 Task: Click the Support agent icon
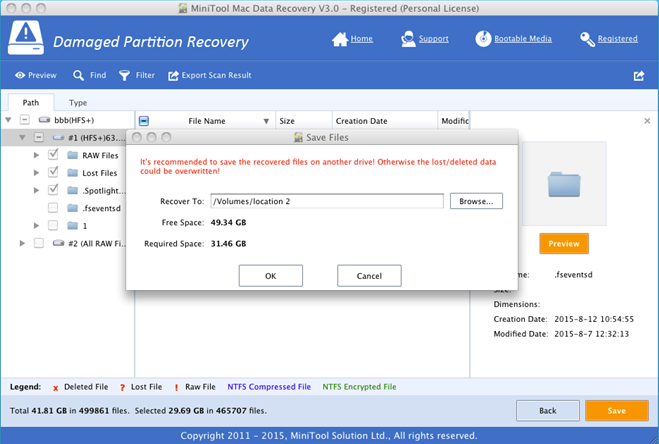click(x=408, y=39)
